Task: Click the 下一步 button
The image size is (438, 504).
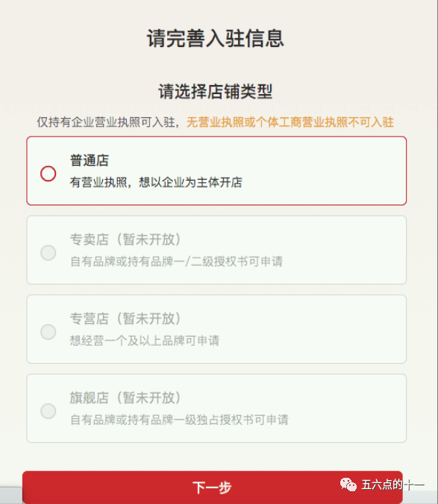Action: click(x=212, y=488)
